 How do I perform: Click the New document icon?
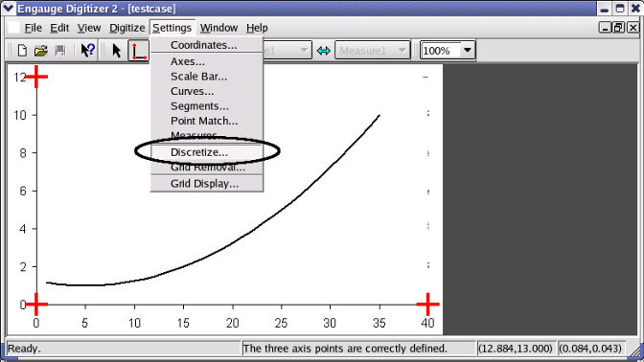22,51
